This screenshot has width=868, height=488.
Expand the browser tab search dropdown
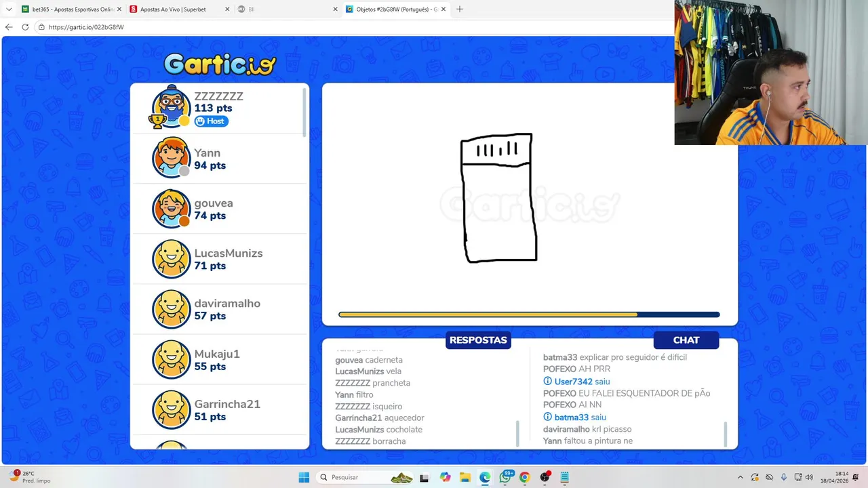[x=9, y=9]
